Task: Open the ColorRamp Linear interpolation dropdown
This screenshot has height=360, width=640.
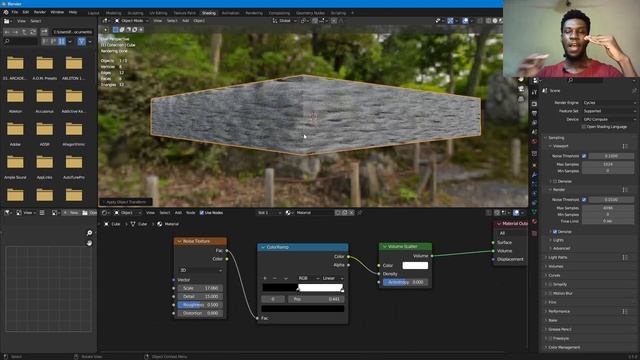Action: pyautogui.click(x=333, y=278)
